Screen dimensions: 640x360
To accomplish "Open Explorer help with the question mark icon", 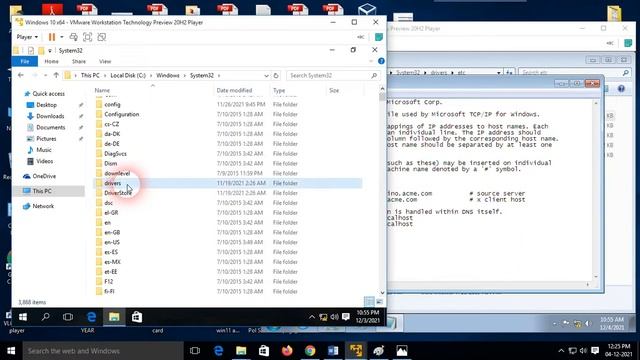I will point(381,61).
